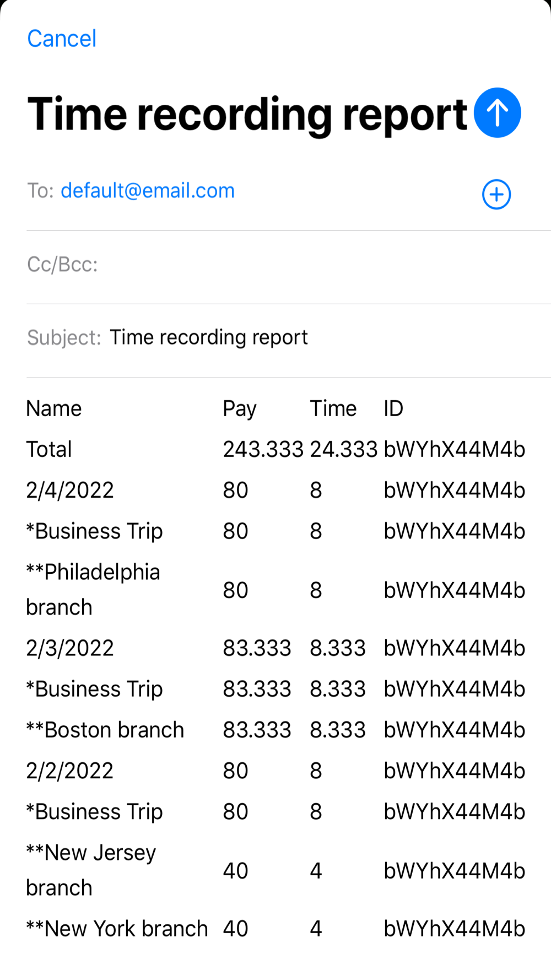The height and width of the screenshot is (980, 551).
Task: Add a contact with the plus icon
Action: coord(496,195)
